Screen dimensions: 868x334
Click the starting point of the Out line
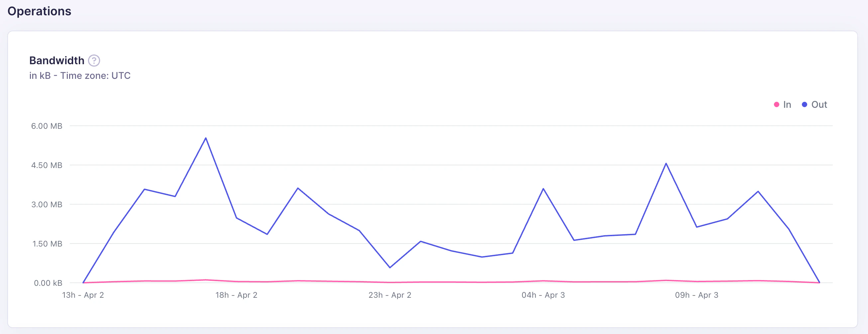pos(83,282)
